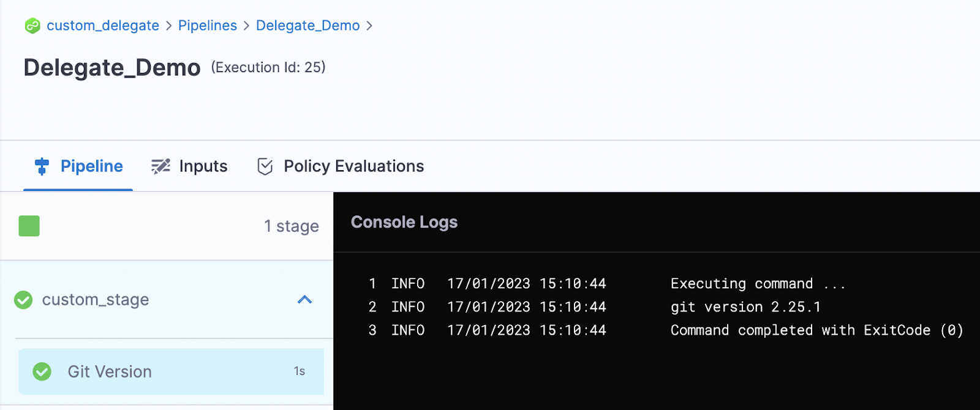Navigate to the Pipelines breadcrumb link
Screen dimensions: 980x410
click(207, 26)
